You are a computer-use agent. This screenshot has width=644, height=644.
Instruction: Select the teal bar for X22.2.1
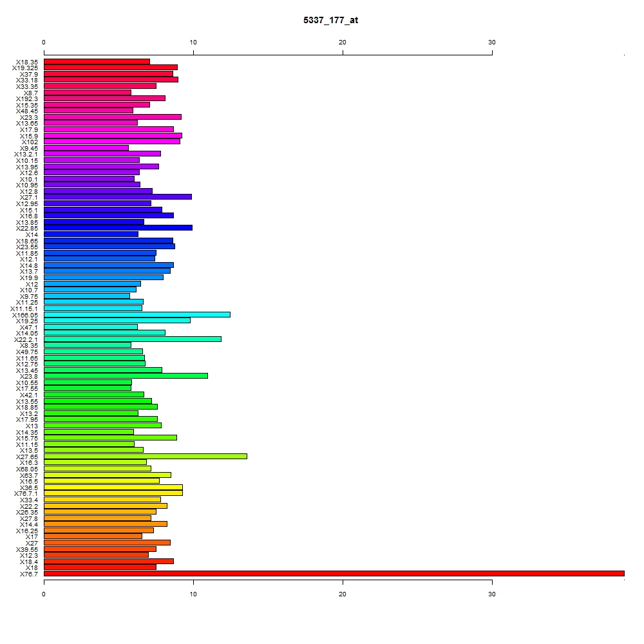tap(132, 339)
